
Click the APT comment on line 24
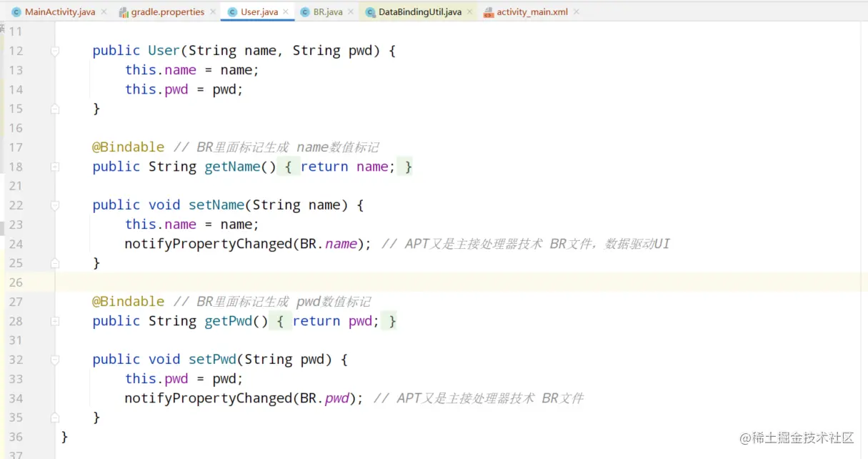[x=526, y=244]
